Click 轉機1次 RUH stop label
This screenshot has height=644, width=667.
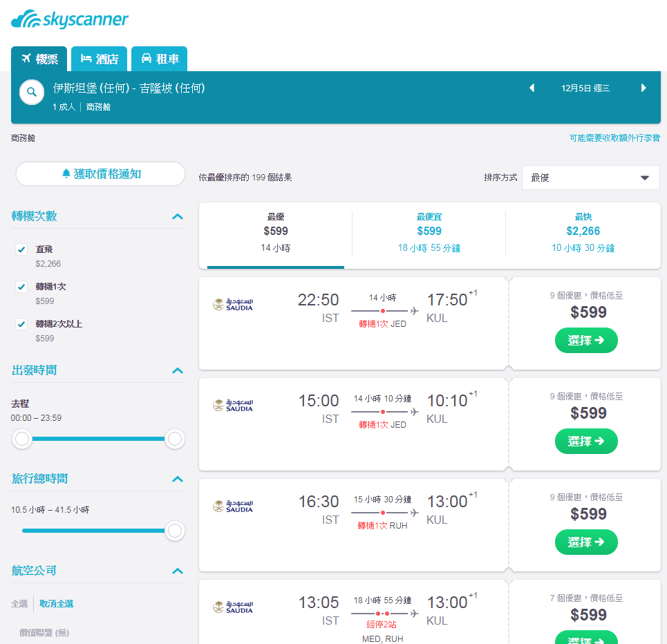pyautogui.click(x=382, y=526)
